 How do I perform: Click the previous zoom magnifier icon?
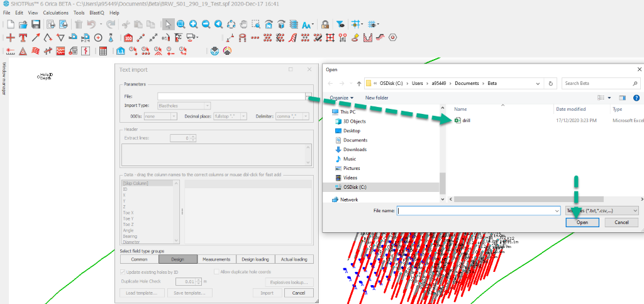218,25
